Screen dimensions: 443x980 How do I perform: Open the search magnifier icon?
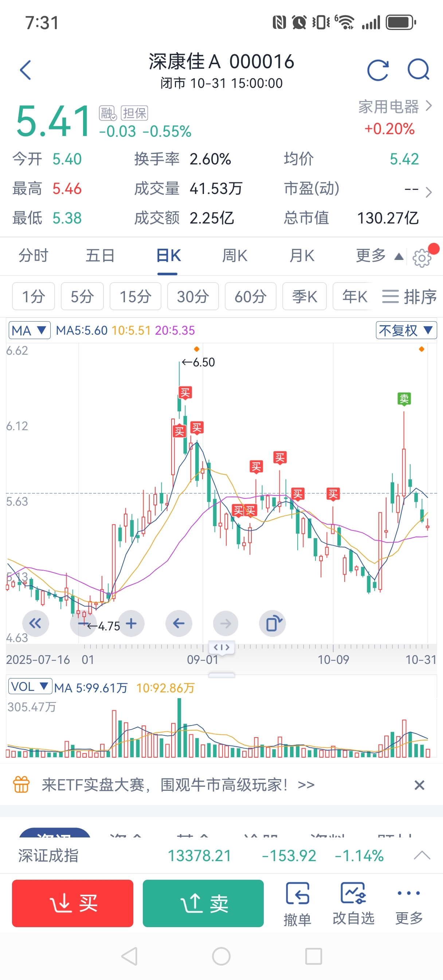(x=418, y=69)
